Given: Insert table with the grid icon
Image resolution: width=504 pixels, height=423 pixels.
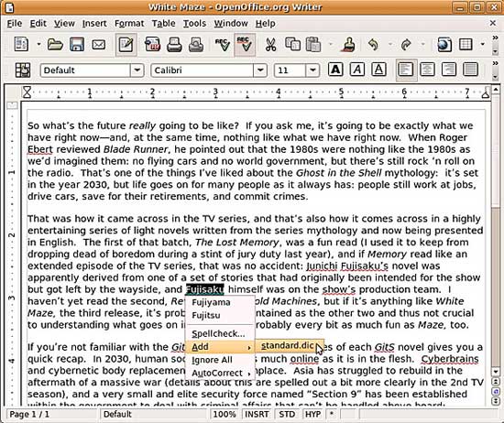Looking at the screenshot, I should 466,44.
